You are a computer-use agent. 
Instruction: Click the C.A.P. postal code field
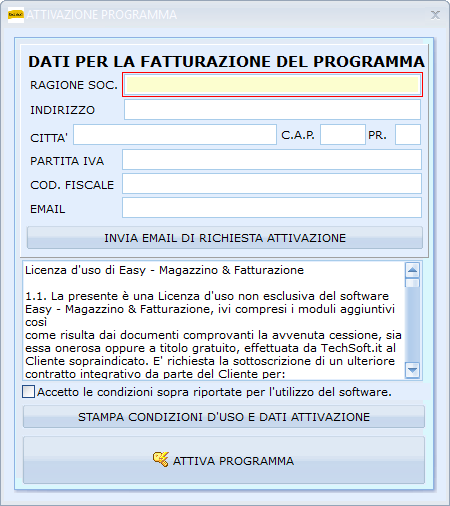pyautogui.click(x=343, y=135)
